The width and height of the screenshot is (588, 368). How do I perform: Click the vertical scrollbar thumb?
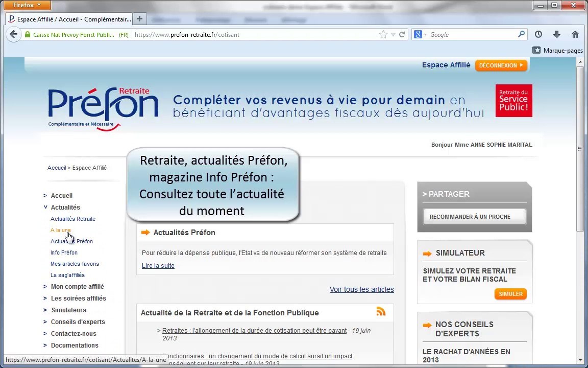tap(580, 149)
